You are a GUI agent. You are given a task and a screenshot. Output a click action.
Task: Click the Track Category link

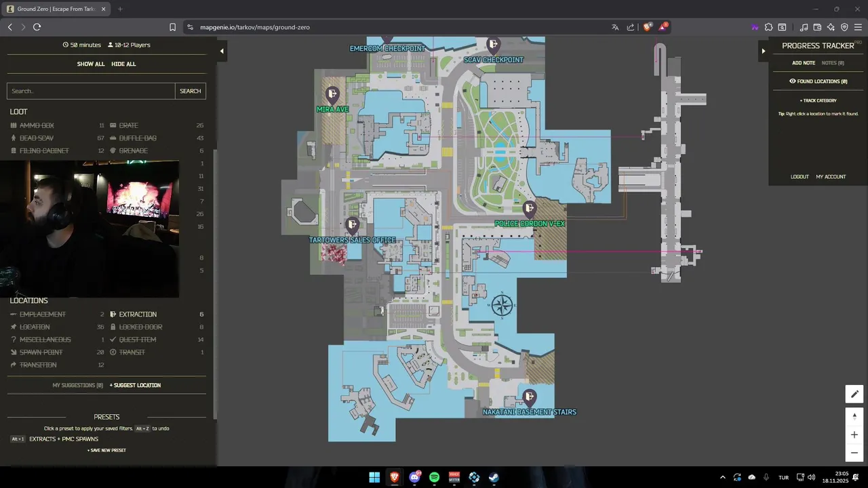pos(818,100)
